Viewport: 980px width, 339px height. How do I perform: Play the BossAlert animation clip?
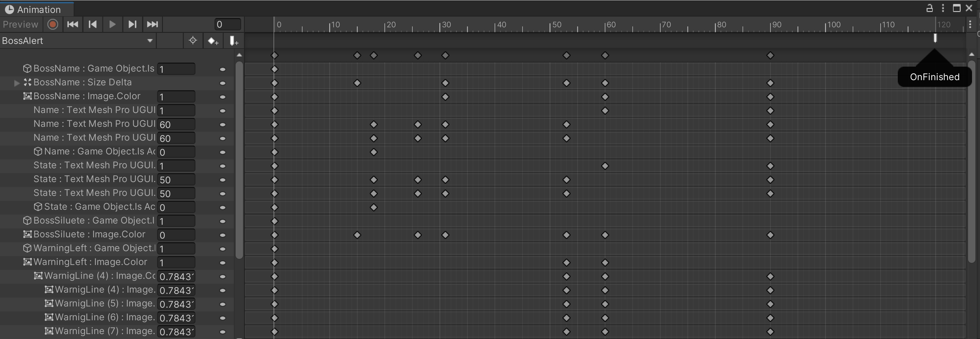[x=112, y=24]
